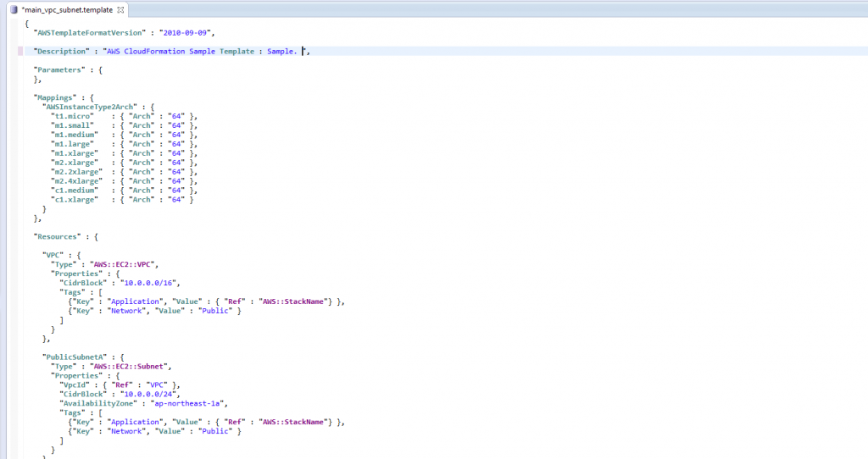Click the "Mappings" key

pyautogui.click(x=55, y=98)
